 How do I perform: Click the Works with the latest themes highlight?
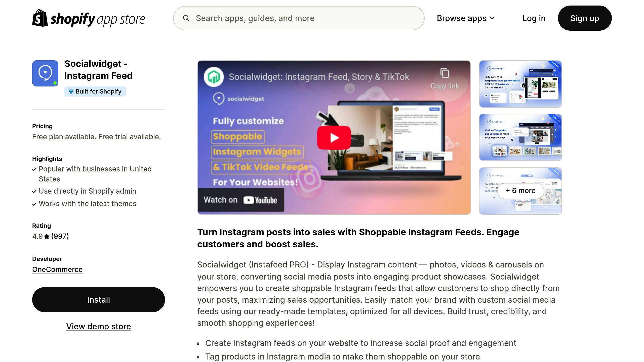click(87, 204)
